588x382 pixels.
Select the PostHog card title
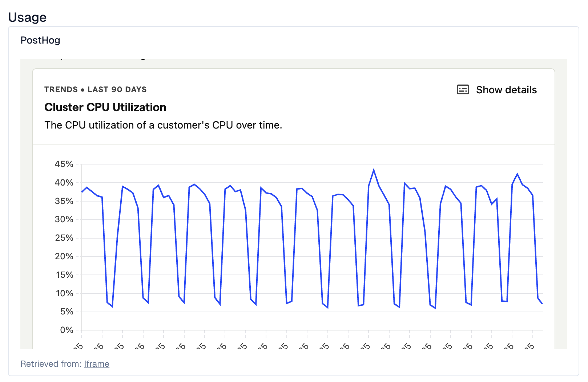[x=40, y=40]
